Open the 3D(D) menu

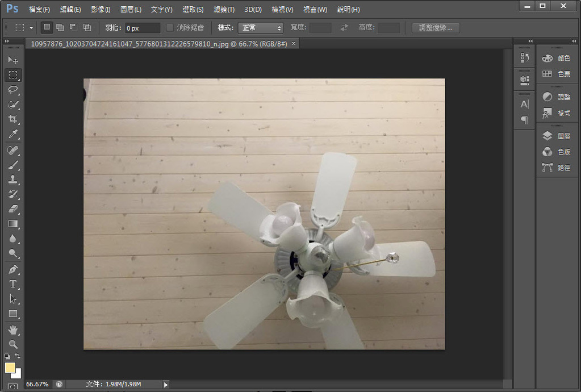tap(253, 10)
